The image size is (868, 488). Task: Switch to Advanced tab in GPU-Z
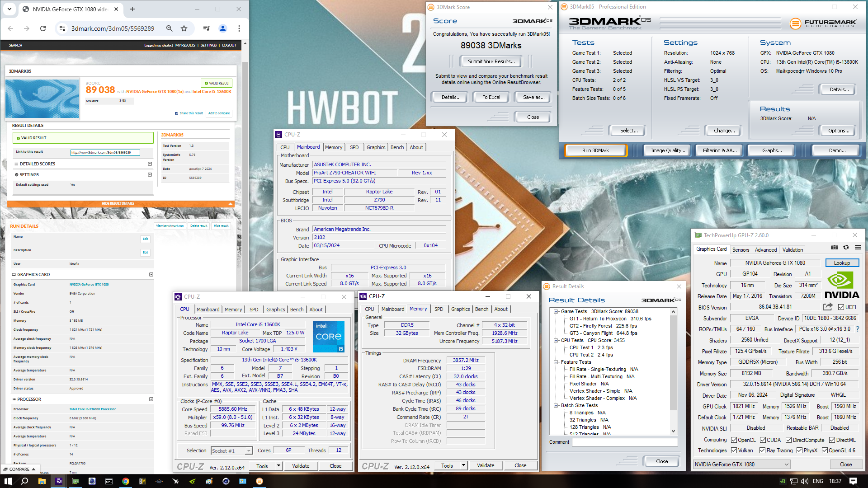click(x=766, y=250)
